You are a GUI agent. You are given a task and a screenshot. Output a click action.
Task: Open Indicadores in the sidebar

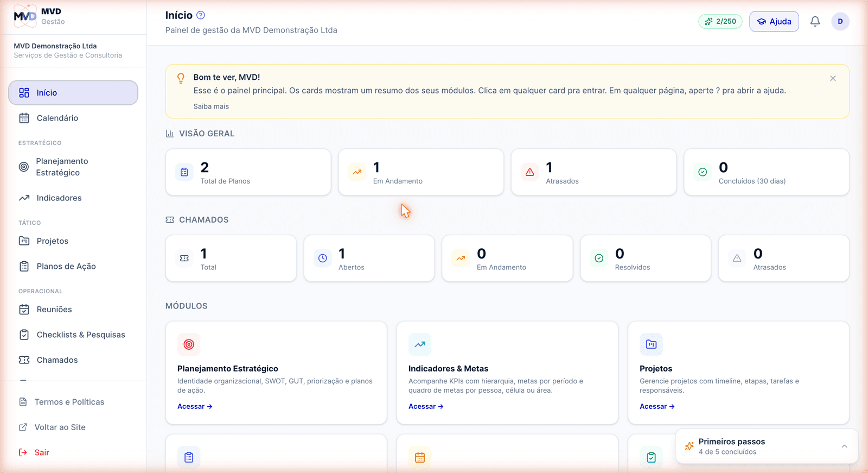click(73, 198)
